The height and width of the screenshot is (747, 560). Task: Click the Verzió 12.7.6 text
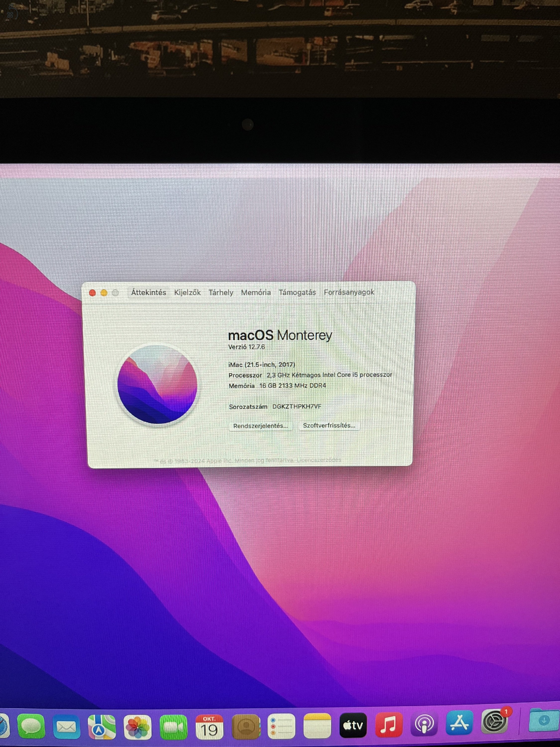[247, 347]
